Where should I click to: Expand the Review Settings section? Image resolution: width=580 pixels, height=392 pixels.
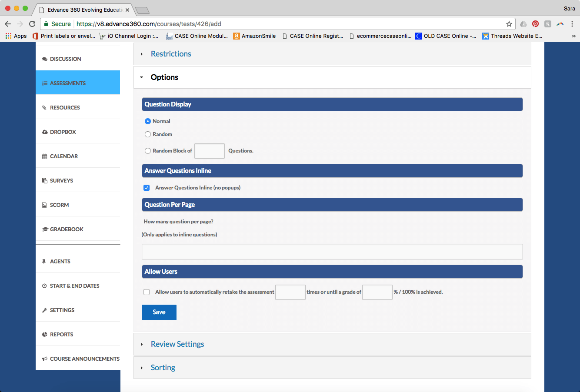point(177,344)
